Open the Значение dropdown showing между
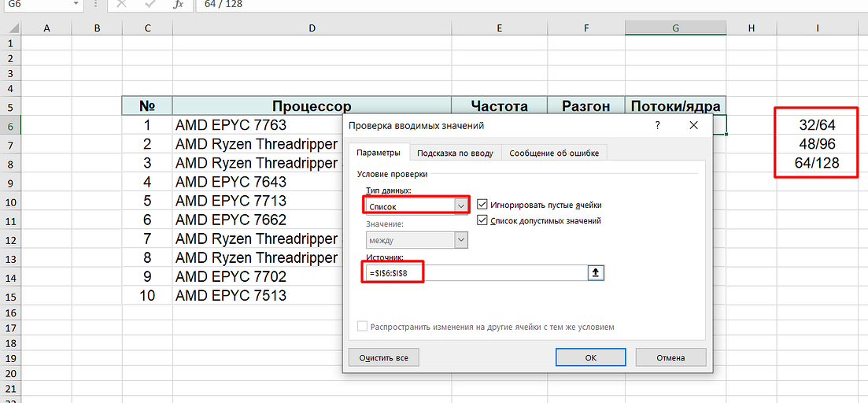The width and height of the screenshot is (868, 403). [461, 240]
